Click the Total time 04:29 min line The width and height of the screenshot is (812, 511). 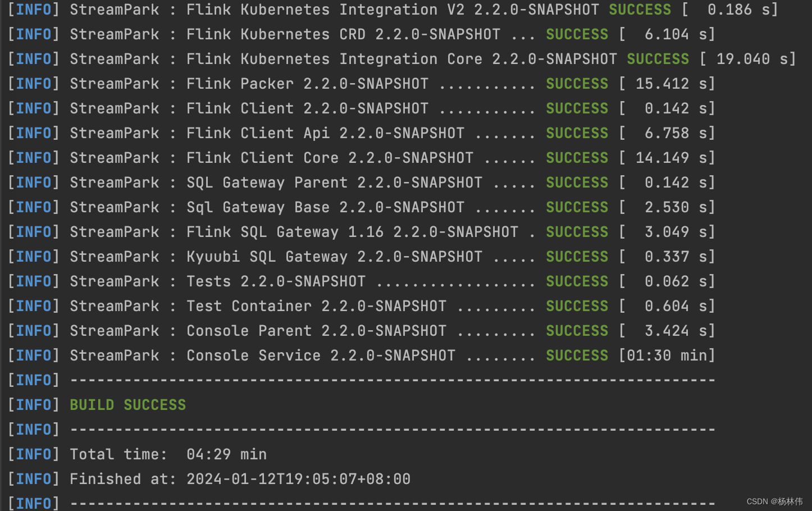138,454
